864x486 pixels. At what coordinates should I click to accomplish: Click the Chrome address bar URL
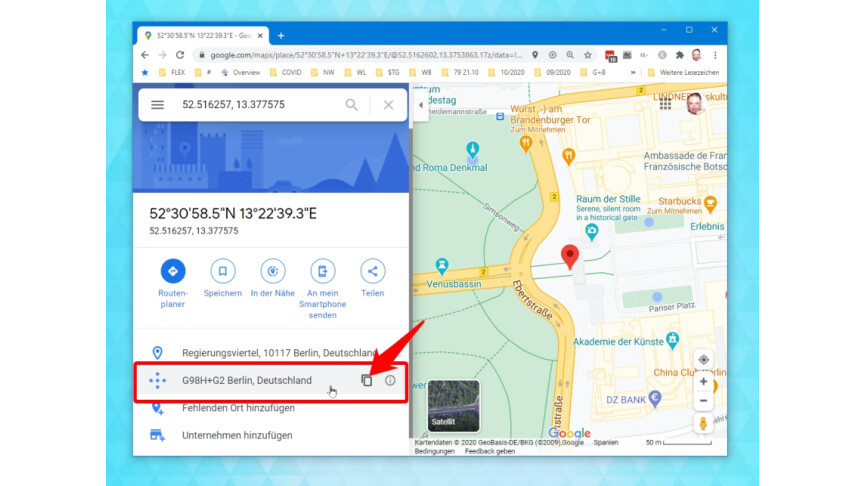tap(366, 55)
